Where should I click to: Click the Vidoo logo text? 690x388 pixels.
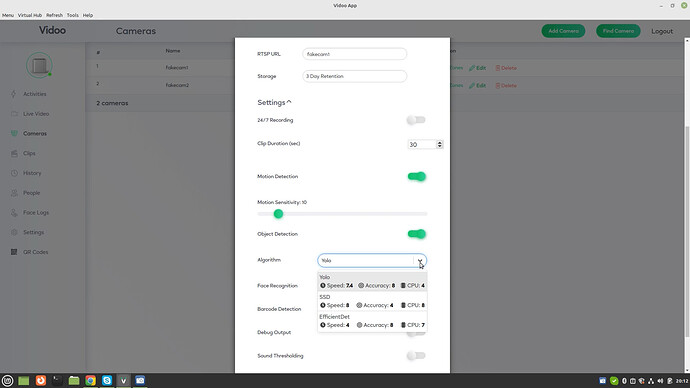click(52, 30)
